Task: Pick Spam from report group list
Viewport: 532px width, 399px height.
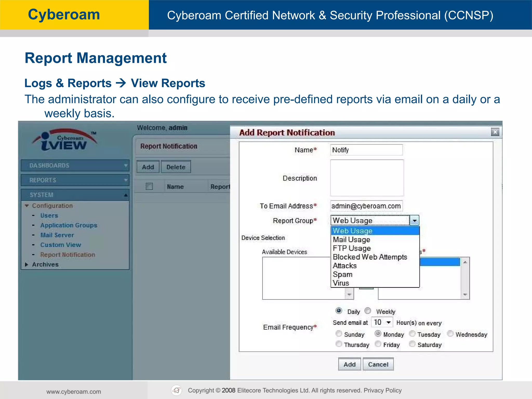Action: pos(375,274)
